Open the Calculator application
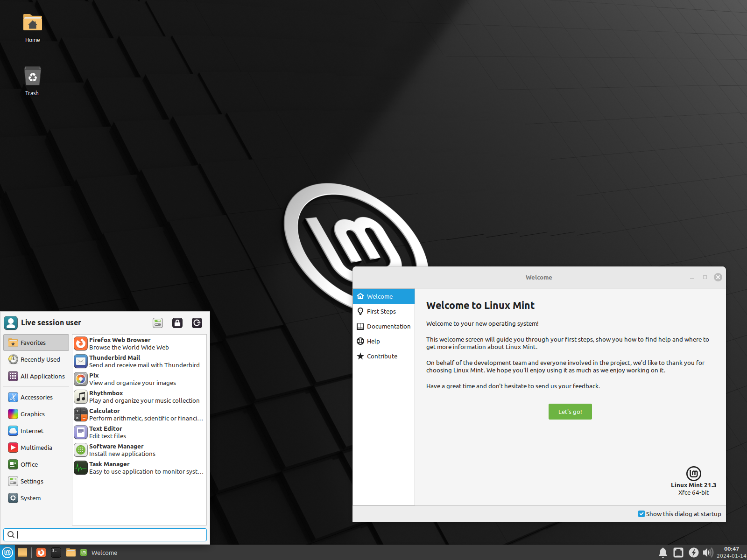747x560 pixels. coord(139,414)
